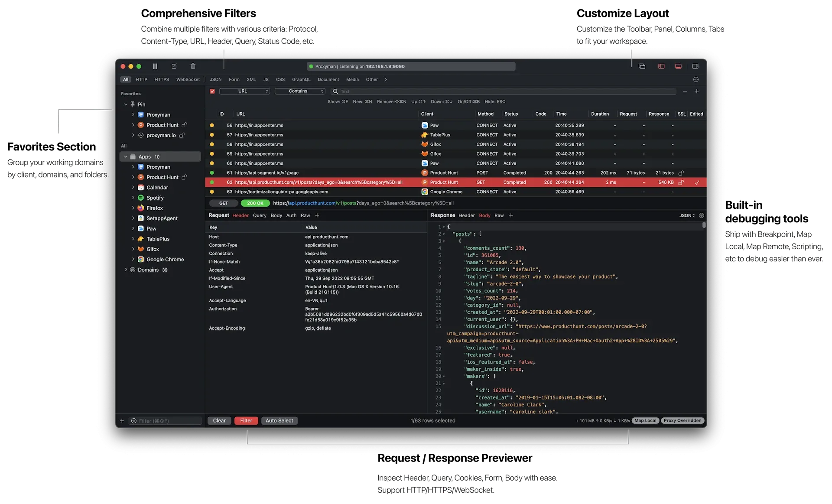The height and width of the screenshot is (504, 832).
Task: Open the filter bar options circle icon
Action: click(696, 79)
